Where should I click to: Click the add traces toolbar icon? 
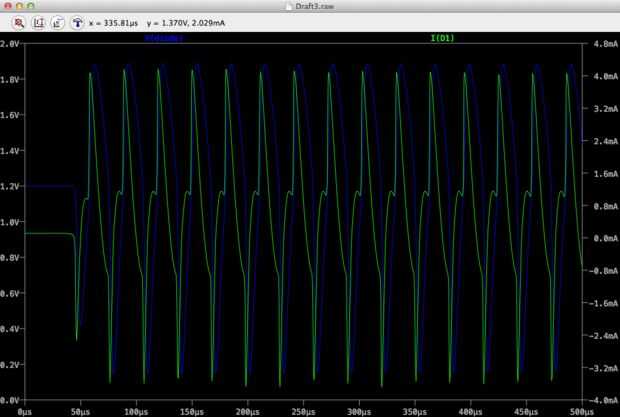click(x=57, y=21)
